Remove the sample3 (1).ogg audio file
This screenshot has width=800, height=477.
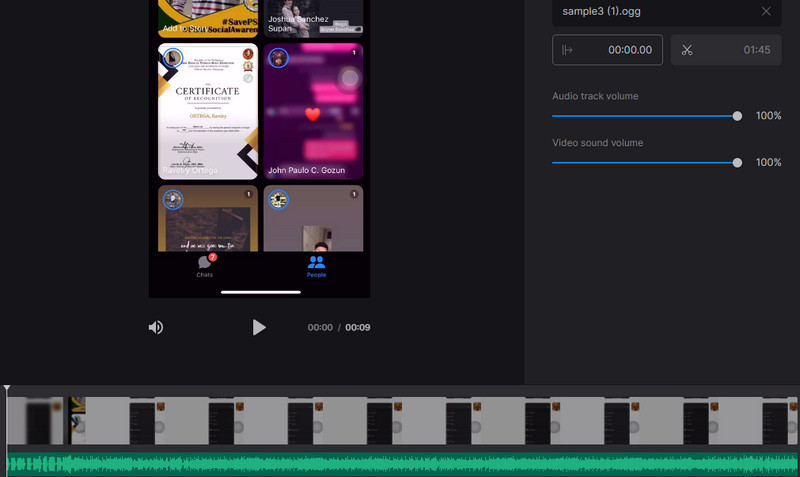[766, 11]
